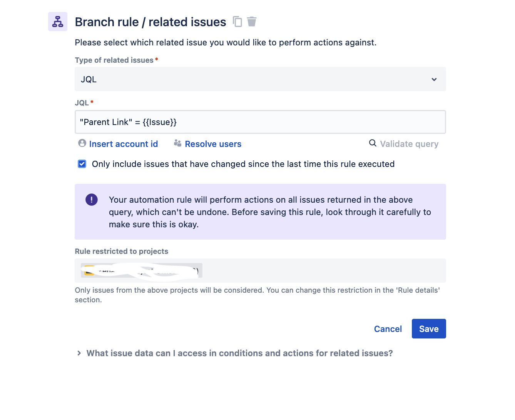Focus the JQL query input field
Screen dimensions: 515x420
[260, 122]
